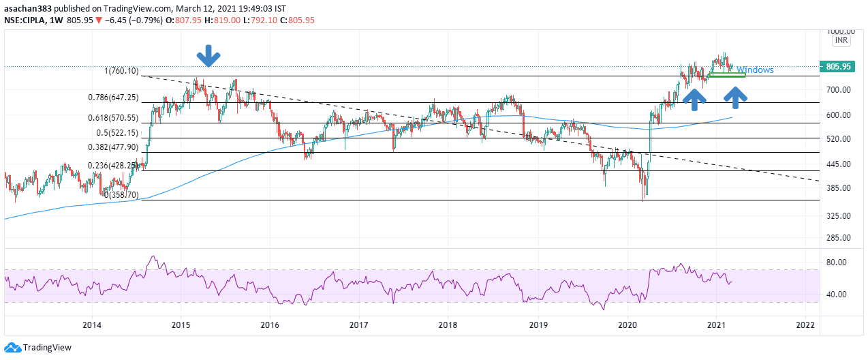
Task: Click the 2014 time axis label
Action: pos(92,325)
